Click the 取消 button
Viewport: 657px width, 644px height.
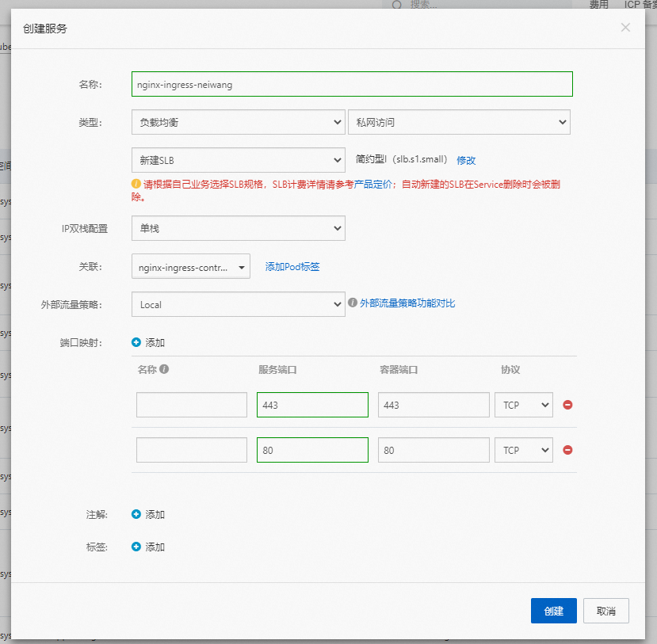(x=605, y=611)
